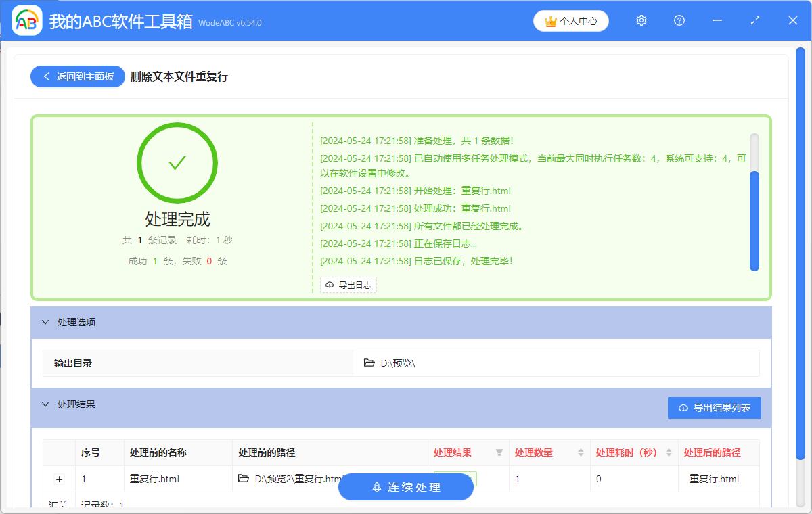Click folder icon next to D:\预览2\重复行.html

243,478
